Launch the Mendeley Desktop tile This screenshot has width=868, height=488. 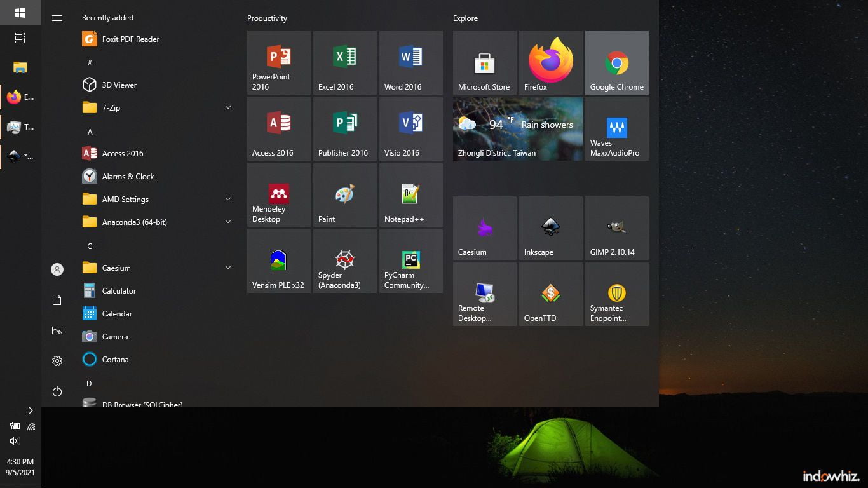click(x=279, y=195)
